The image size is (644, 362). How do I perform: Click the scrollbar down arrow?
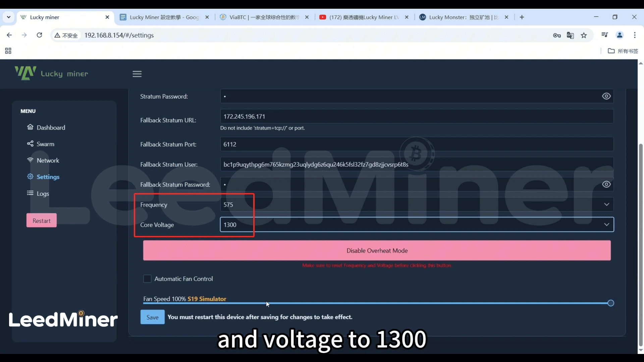(641, 351)
